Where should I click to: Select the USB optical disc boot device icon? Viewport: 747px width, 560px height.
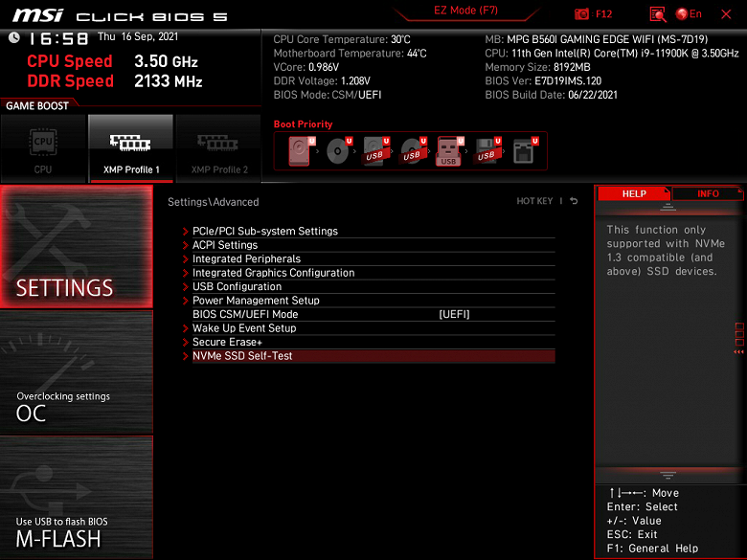click(x=413, y=151)
